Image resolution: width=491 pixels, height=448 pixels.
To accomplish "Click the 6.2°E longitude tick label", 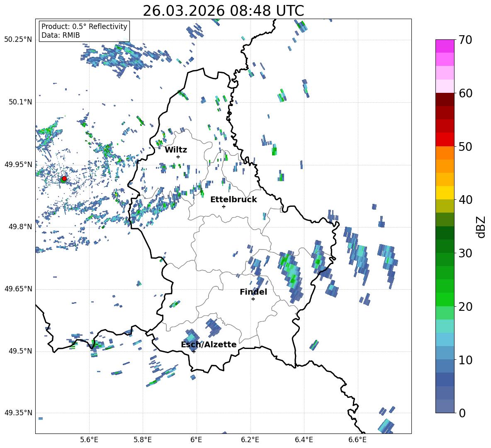I will coord(250,439).
